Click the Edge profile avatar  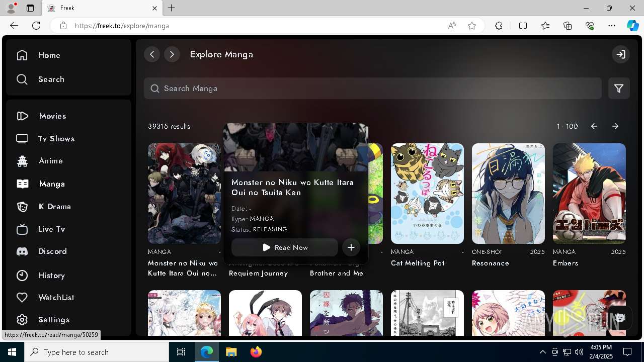pyautogui.click(x=11, y=8)
